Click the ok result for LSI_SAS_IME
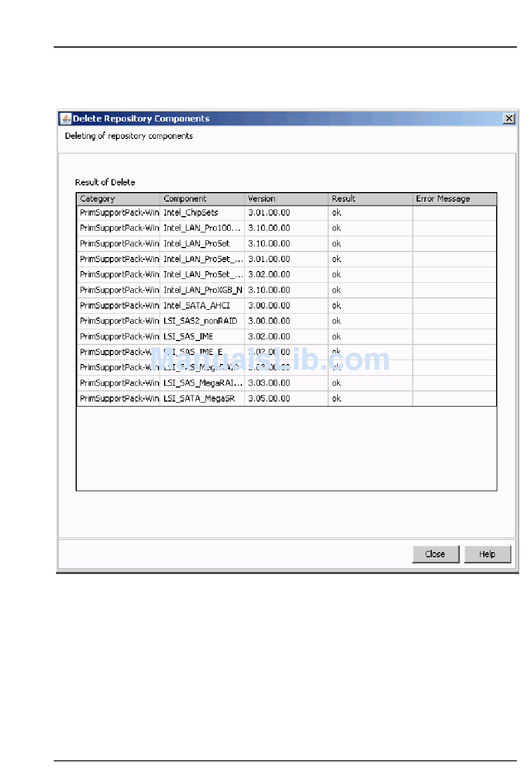The height and width of the screenshot is (779, 532). pos(370,337)
